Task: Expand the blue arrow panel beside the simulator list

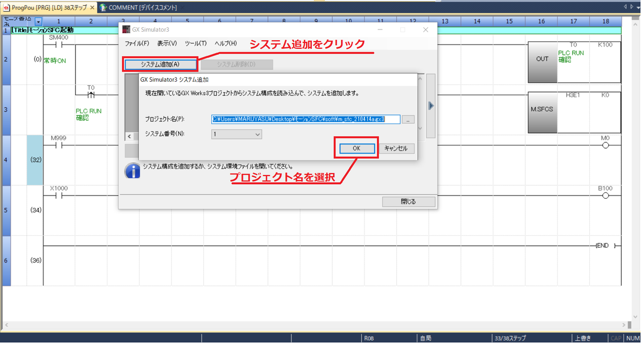Action: click(x=431, y=106)
